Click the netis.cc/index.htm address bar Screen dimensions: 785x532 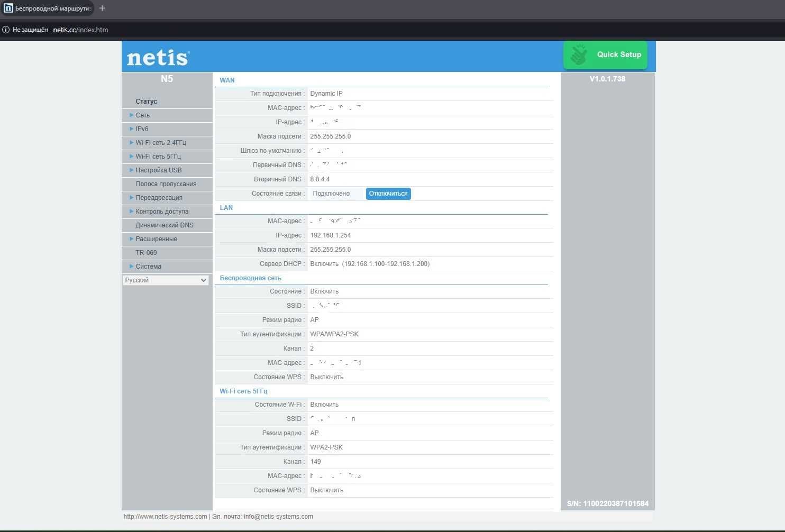pyautogui.click(x=80, y=30)
